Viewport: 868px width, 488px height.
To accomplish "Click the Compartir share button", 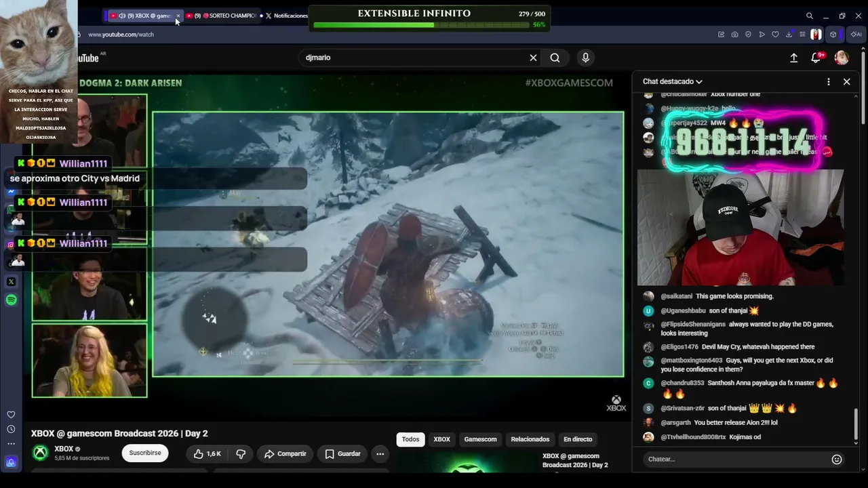I will [285, 454].
